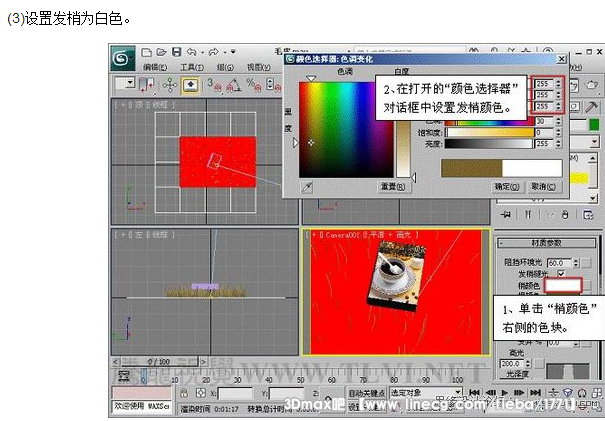Open the Undo history dropdown arrow
Image resolution: width=605 pixels, height=421 pixels.
click(202, 52)
